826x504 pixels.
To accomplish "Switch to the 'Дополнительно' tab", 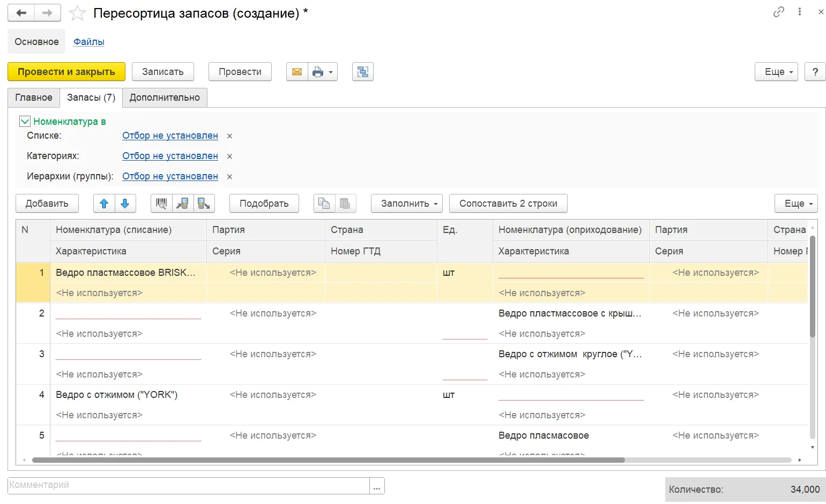I will tap(165, 97).
